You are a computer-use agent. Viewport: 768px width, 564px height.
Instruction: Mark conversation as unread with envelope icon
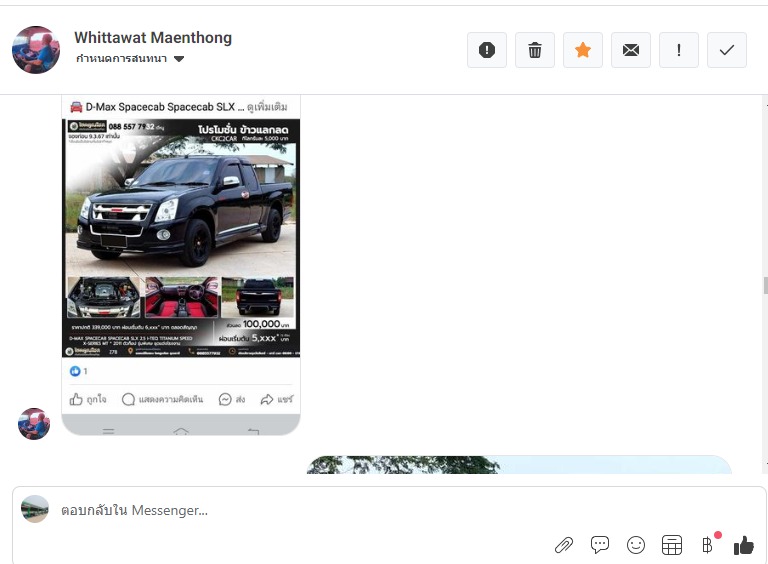point(631,50)
